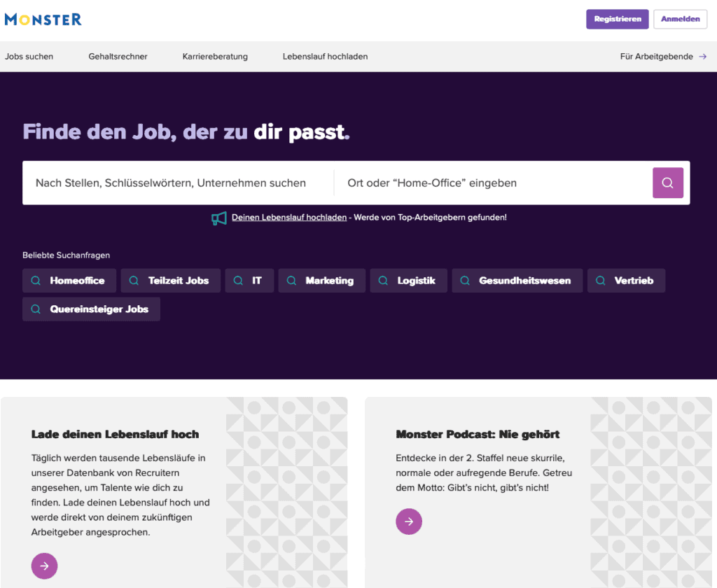
Task: Choose the Vertrieb search chip text
Action: pos(634,281)
